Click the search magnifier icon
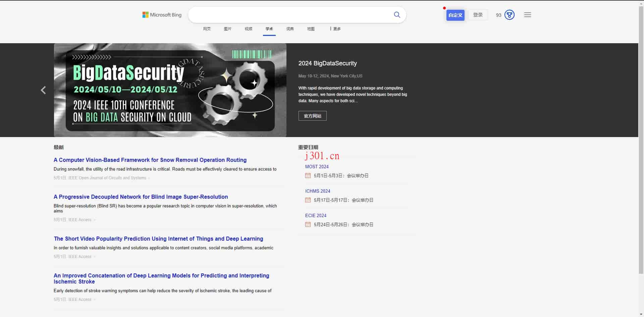This screenshot has height=317, width=644. [397, 15]
